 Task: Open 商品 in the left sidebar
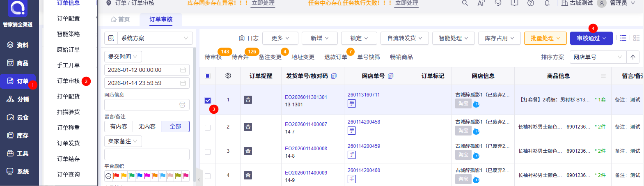[x=18, y=63]
